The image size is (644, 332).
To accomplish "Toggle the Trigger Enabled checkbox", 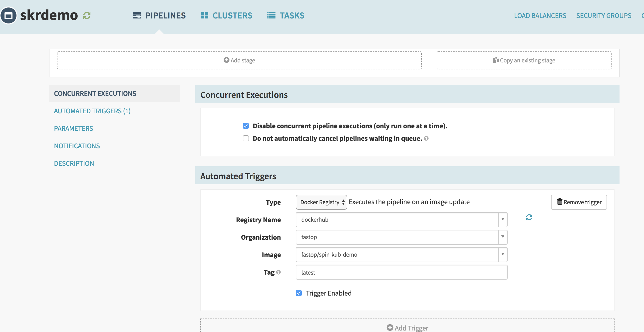I will click(x=299, y=293).
